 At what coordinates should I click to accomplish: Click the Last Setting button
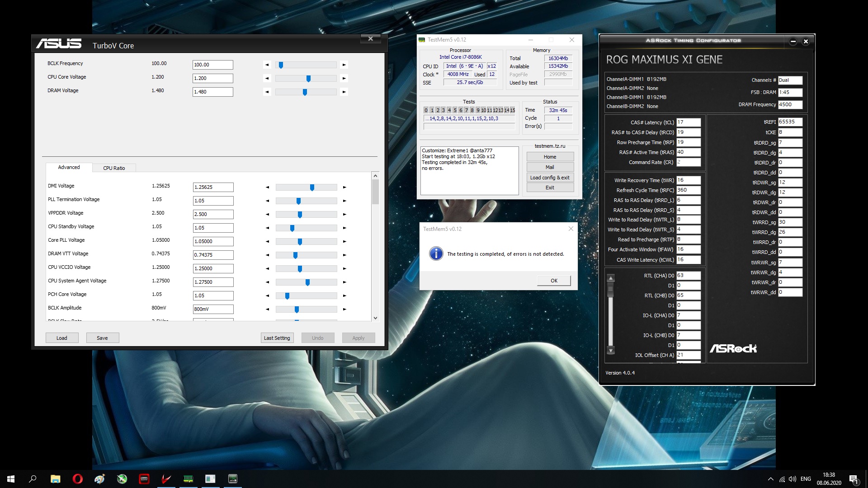[277, 338]
